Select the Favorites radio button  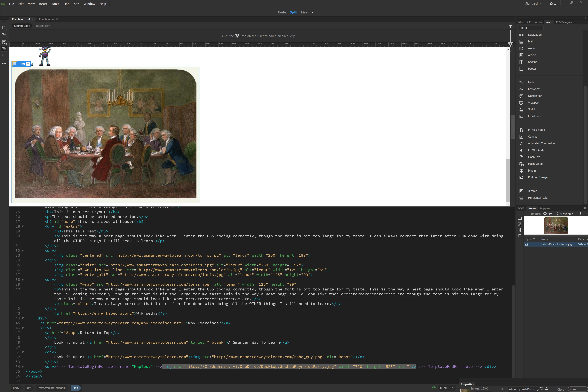click(559, 214)
